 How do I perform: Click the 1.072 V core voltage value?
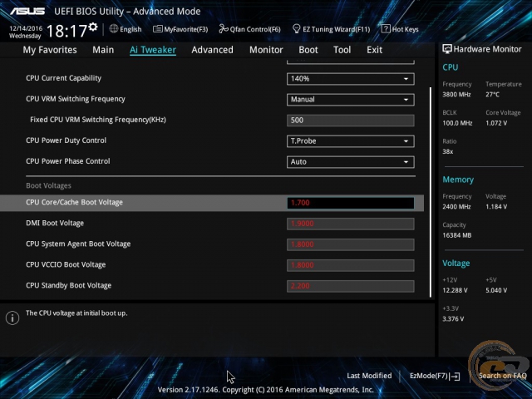click(x=496, y=123)
